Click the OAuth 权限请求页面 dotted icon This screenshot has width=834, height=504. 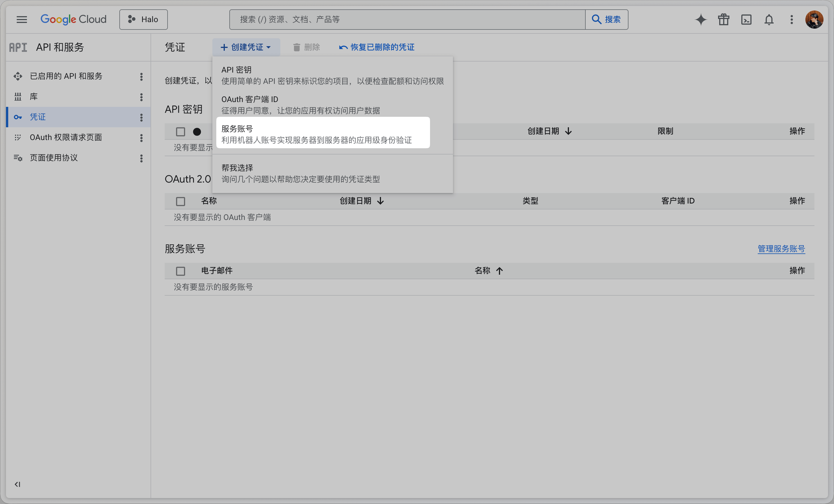[x=18, y=137]
